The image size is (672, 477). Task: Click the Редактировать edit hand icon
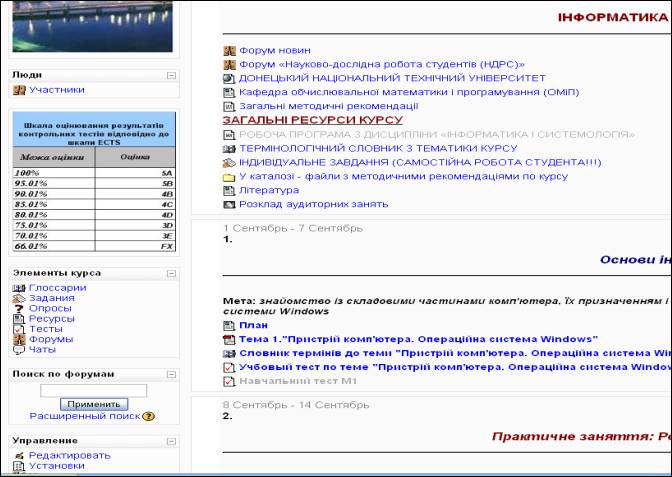click(19, 456)
